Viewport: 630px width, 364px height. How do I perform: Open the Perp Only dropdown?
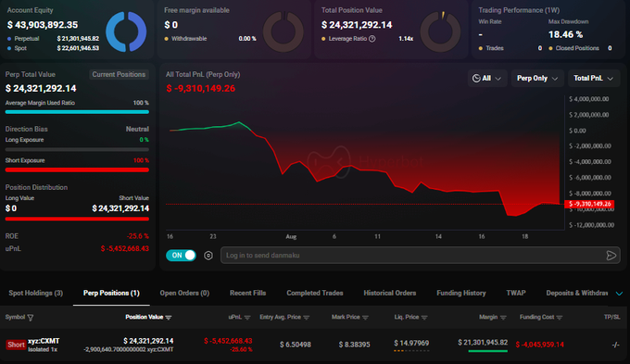tap(537, 79)
